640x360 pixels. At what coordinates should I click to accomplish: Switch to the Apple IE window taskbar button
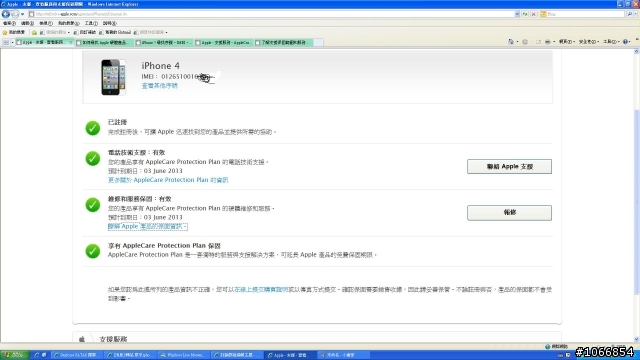[x=290, y=355]
